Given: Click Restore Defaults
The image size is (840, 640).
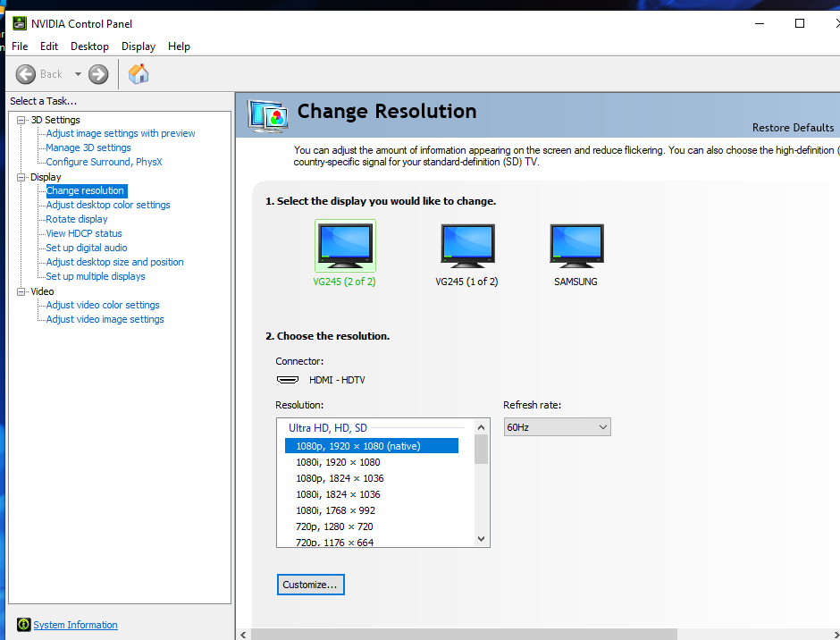Looking at the screenshot, I should point(793,128).
